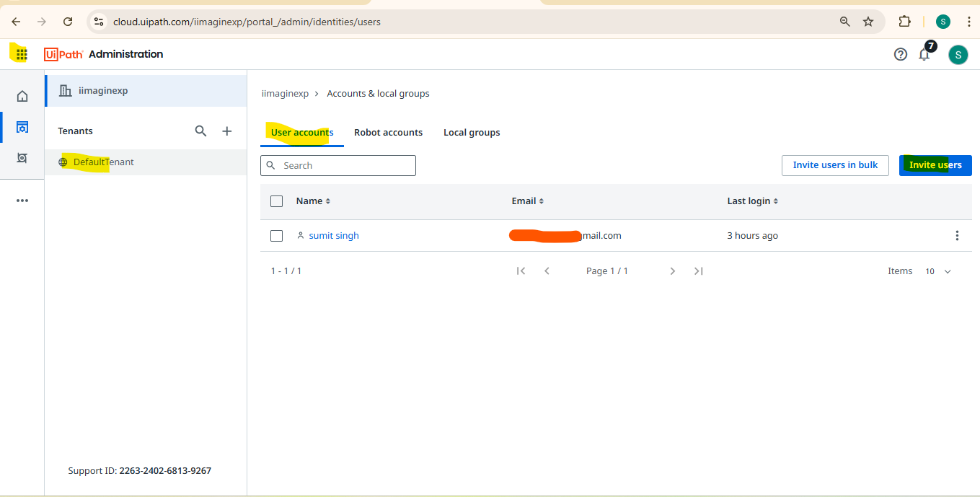Click the Invite users button
This screenshot has width=980, height=497.
[935, 165]
